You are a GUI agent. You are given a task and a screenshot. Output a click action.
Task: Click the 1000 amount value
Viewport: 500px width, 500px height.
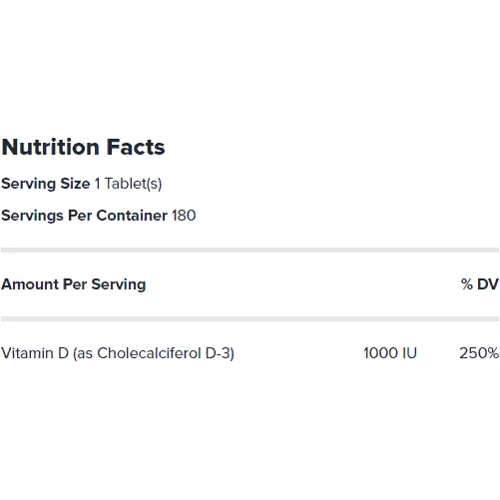pyautogui.click(x=380, y=353)
